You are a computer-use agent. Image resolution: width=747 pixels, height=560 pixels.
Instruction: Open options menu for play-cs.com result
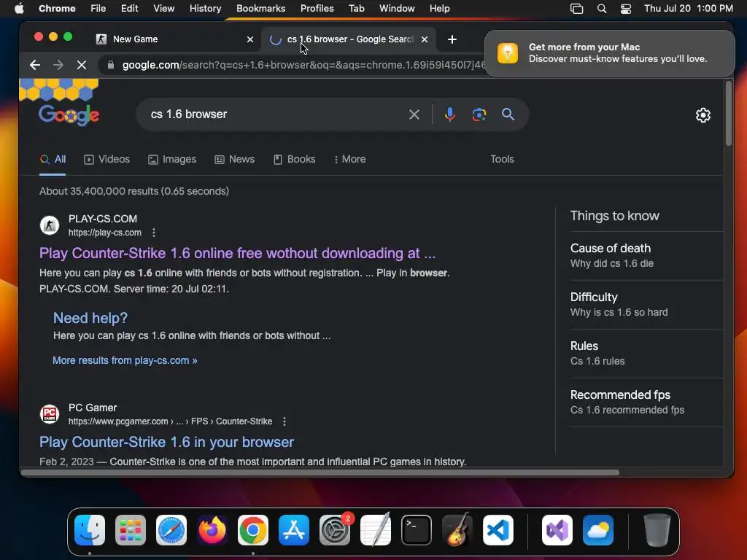pos(153,233)
